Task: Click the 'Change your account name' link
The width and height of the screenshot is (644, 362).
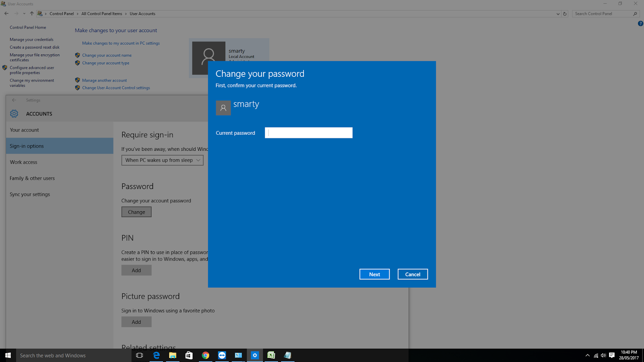Action: [107, 55]
